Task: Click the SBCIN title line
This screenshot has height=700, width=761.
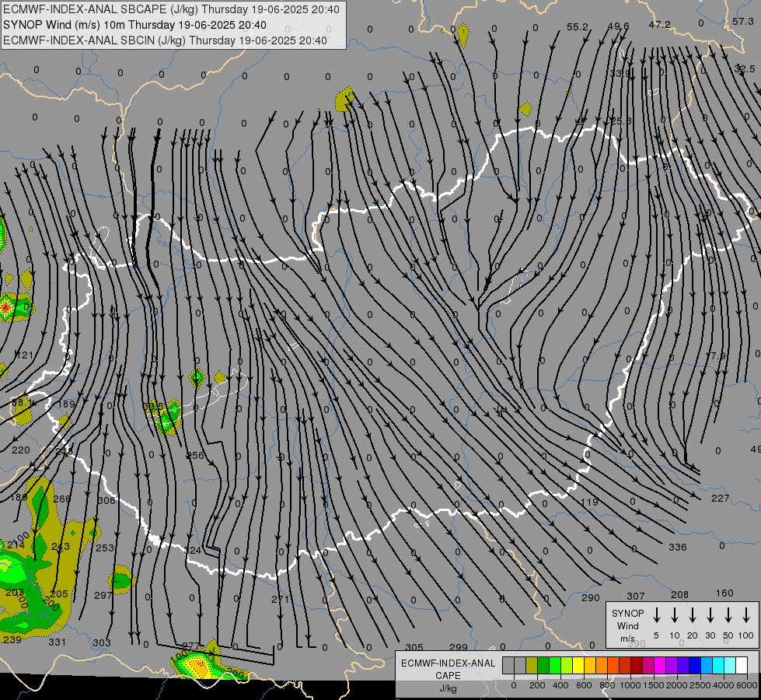Action: tap(165, 40)
